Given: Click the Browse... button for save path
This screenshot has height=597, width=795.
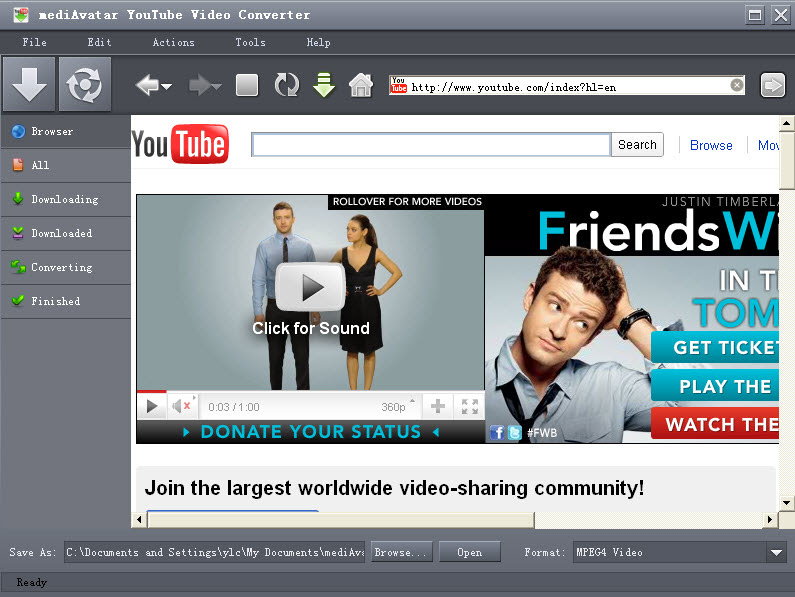Looking at the screenshot, I should click(x=401, y=552).
